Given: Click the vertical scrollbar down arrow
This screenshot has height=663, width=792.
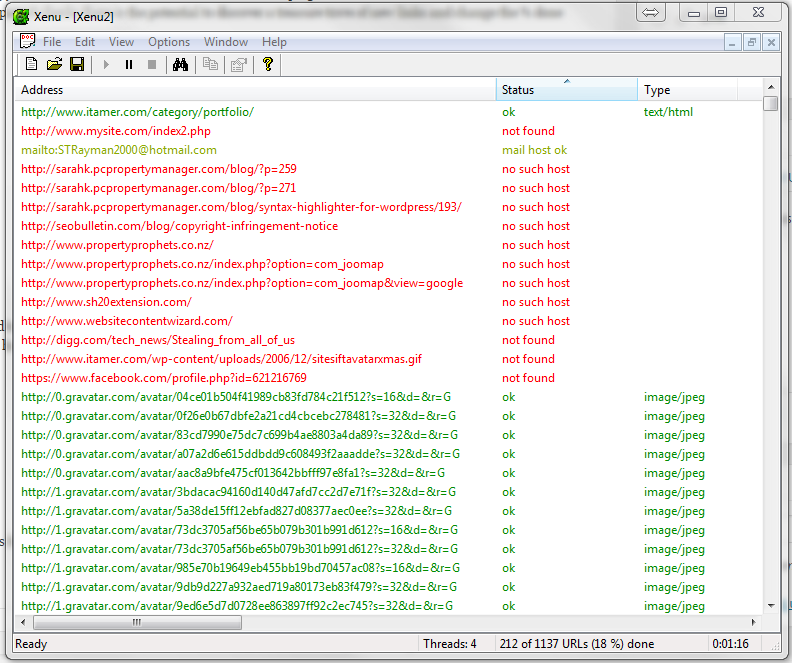Looking at the screenshot, I should click(x=771, y=605).
